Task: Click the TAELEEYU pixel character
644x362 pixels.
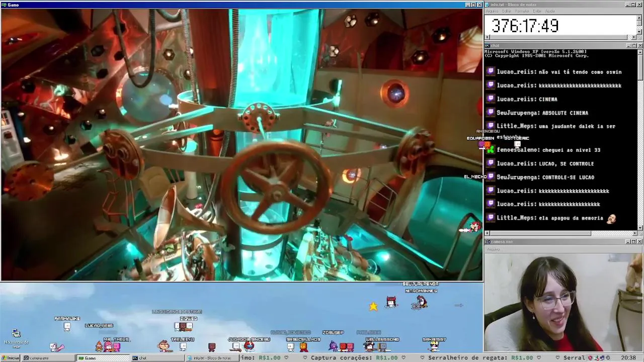Action: pyautogui.click(x=183, y=346)
